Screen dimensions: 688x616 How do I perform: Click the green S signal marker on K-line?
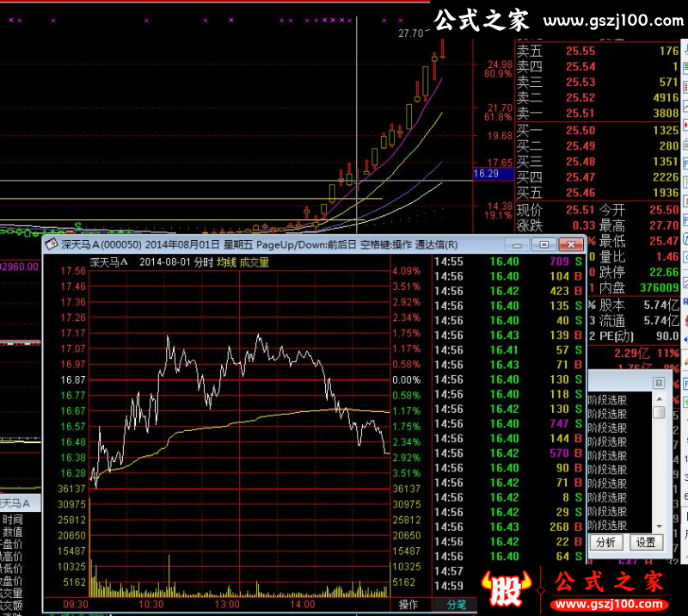point(78,226)
